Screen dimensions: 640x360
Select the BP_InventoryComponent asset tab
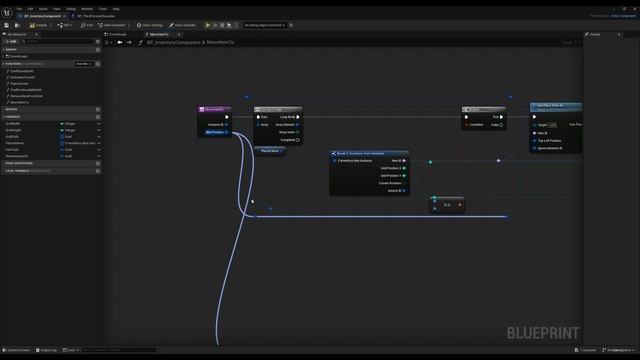click(42, 16)
